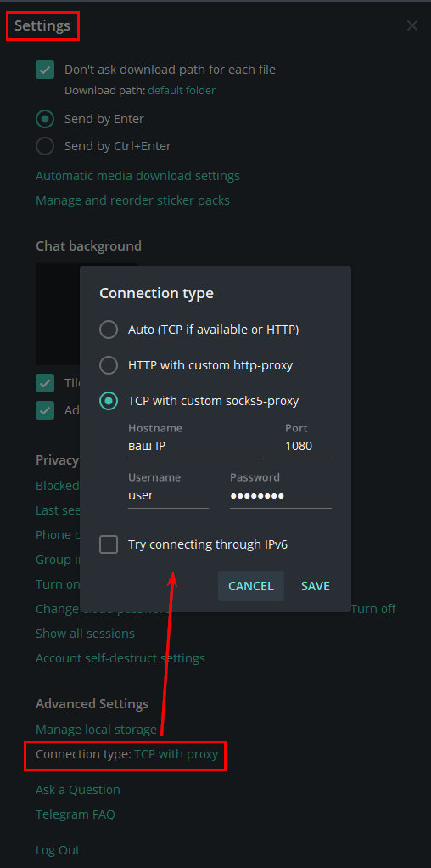The width and height of the screenshot is (431, 868).
Task: Select Send by Enter option
Action: click(x=45, y=119)
